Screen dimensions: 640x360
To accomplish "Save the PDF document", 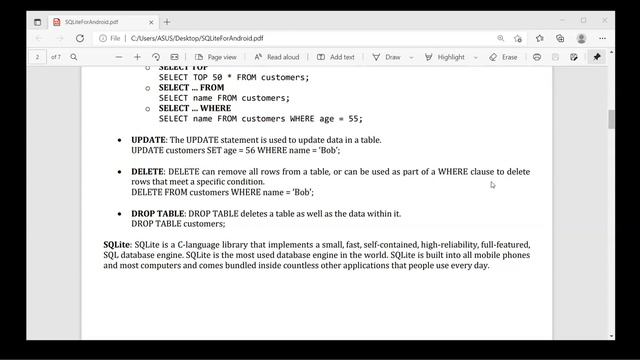I will pyautogui.click(x=555, y=57).
